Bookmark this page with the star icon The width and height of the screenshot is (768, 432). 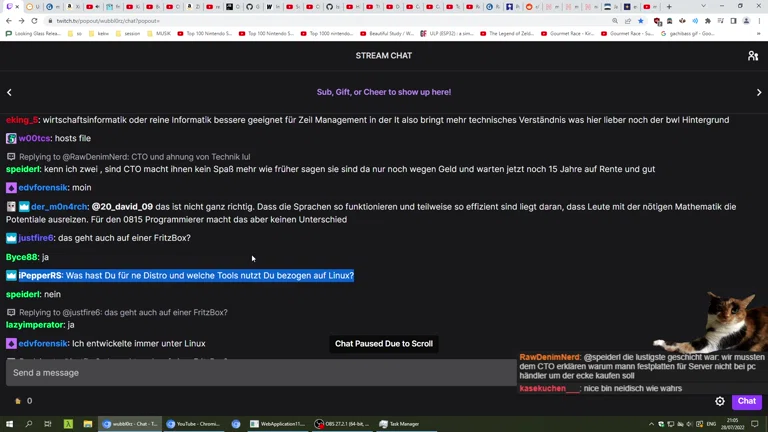(x=641, y=20)
